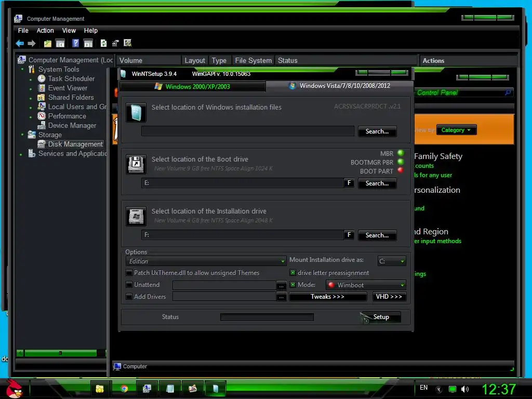Open the Wimboot mode dropdown
This screenshot has width=532, height=399.
[366, 285]
